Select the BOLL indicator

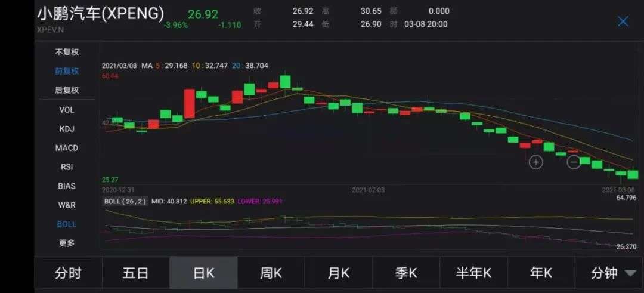pos(67,224)
